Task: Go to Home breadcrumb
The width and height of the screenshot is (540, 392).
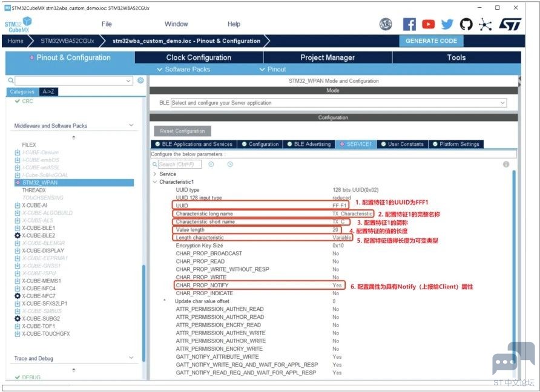Action: 16,41
